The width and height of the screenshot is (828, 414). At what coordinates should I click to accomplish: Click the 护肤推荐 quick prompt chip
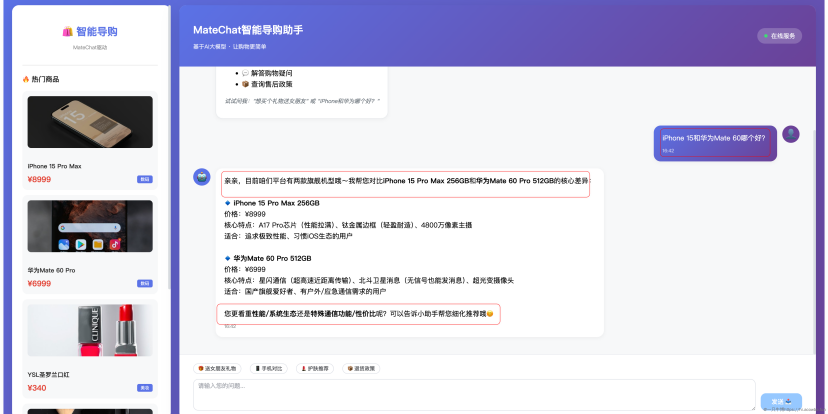click(x=315, y=369)
